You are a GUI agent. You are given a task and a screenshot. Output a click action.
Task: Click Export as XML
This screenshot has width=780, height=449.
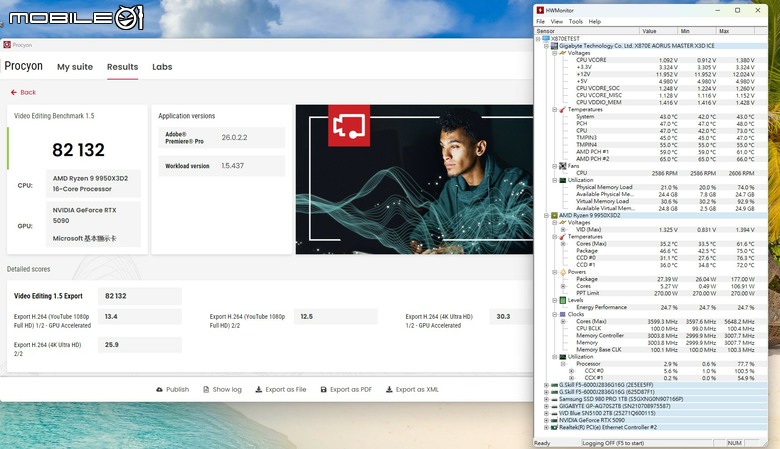(412, 389)
